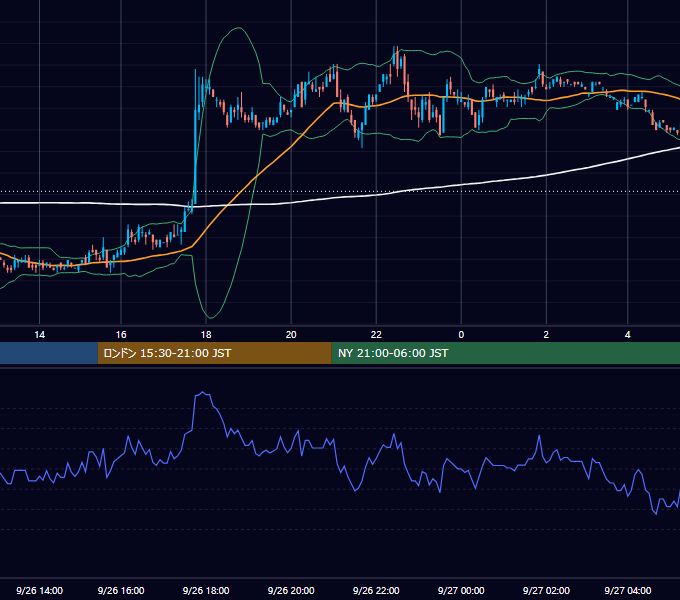The width and height of the screenshot is (680, 600).
Task: Click hour label 0 on upper axis
Action: tap(461, 335)
